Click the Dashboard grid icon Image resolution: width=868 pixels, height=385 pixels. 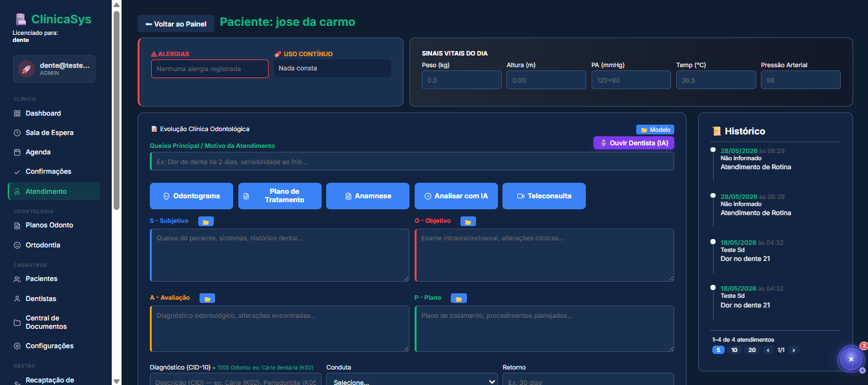[x=17, y=113]
